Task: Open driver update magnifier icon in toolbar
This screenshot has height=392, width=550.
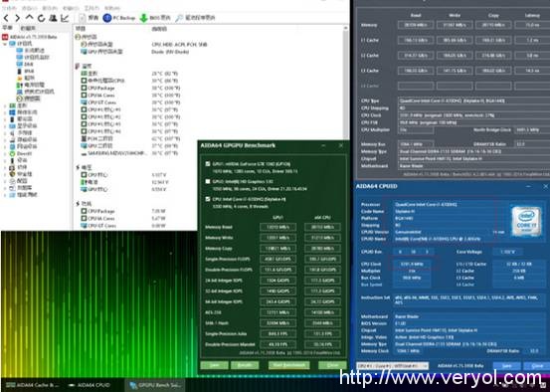Action: (179, 18)
